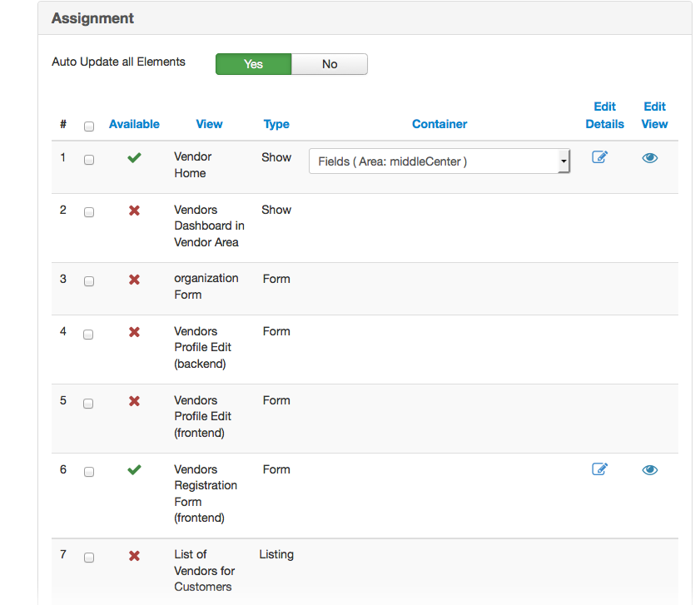Screen dimensions: 700x605
Task: Click 'organization Form' view name
Action: point(206,286)
